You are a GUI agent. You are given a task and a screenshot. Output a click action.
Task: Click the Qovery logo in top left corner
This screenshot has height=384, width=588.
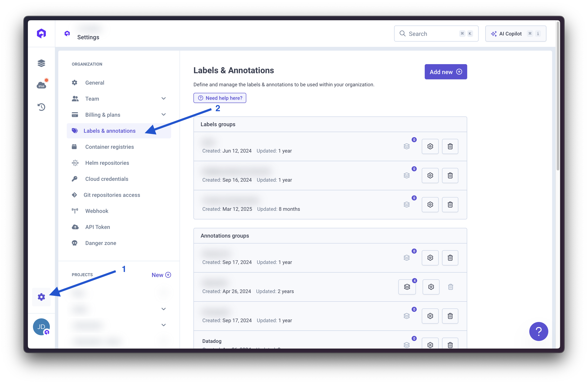coord(41,33)
